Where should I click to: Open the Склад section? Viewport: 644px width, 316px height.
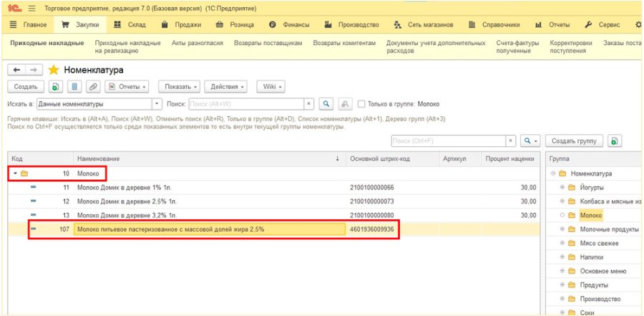coord(130,24)
